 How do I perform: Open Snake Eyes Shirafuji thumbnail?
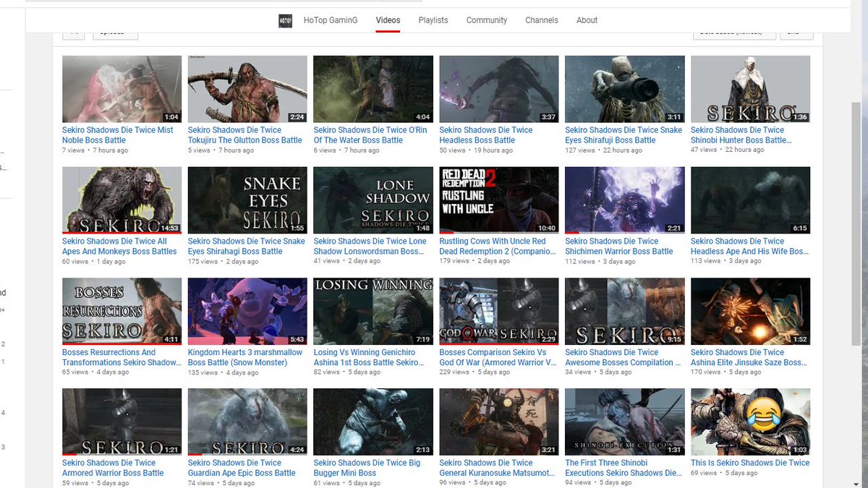625,90
